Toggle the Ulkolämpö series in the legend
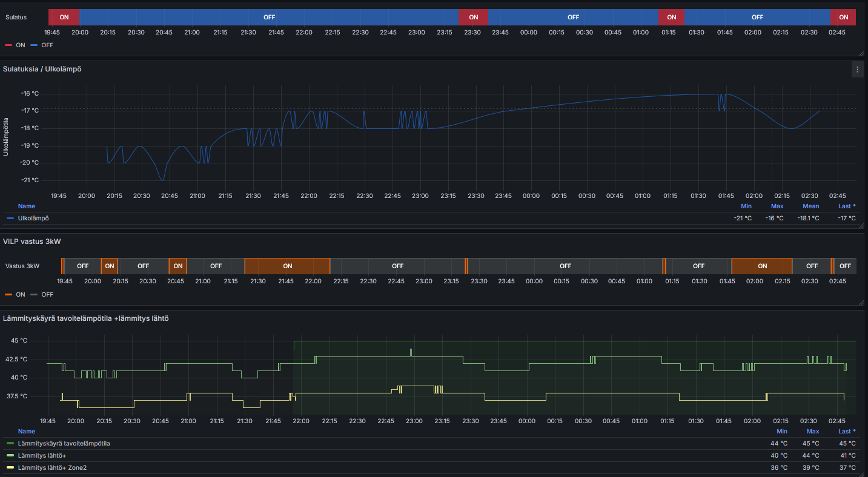This screenshot has height=477, width=868. (33, 218)
